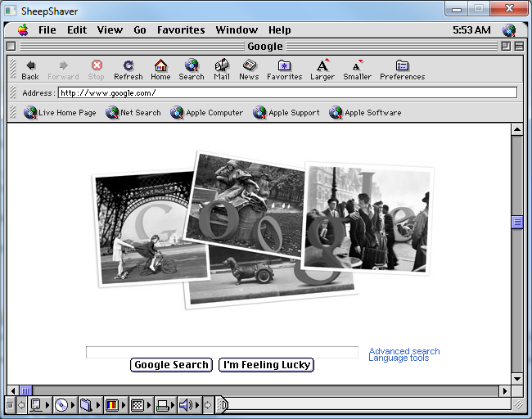Click the printer control strip module
Image resolution: width=532 pixels, height=419 pixels.
[x=163, y=405]
